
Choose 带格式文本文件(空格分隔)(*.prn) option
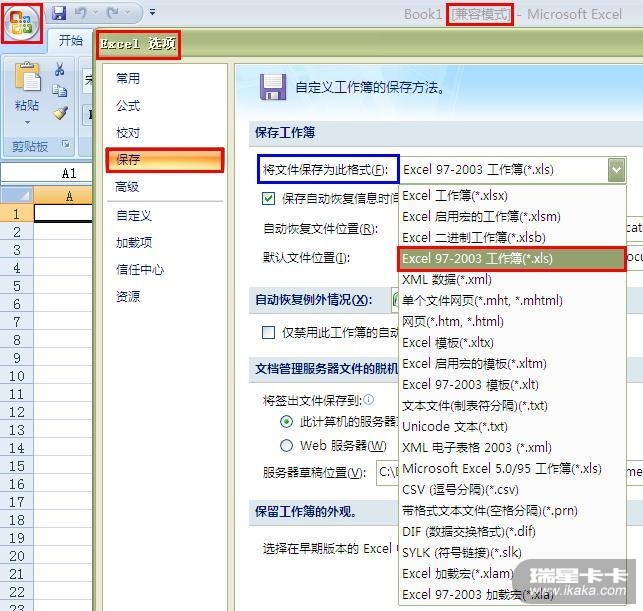click(x=512, y=511)
